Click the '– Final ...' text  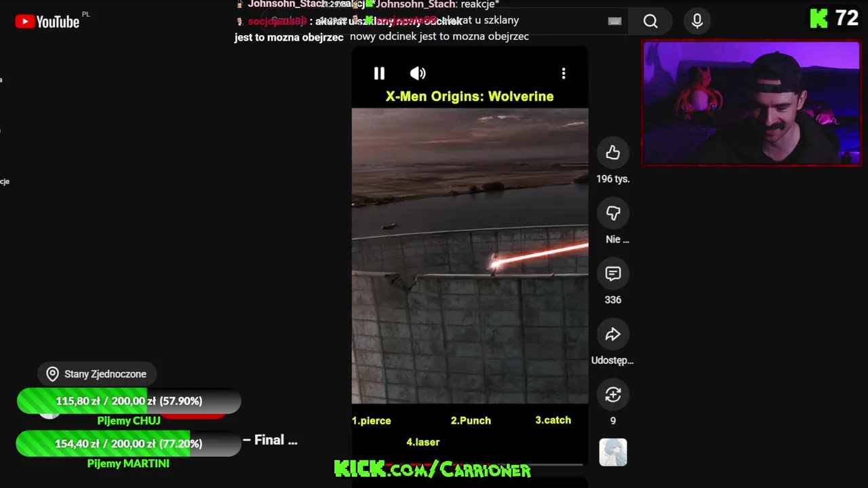point(270,441)
